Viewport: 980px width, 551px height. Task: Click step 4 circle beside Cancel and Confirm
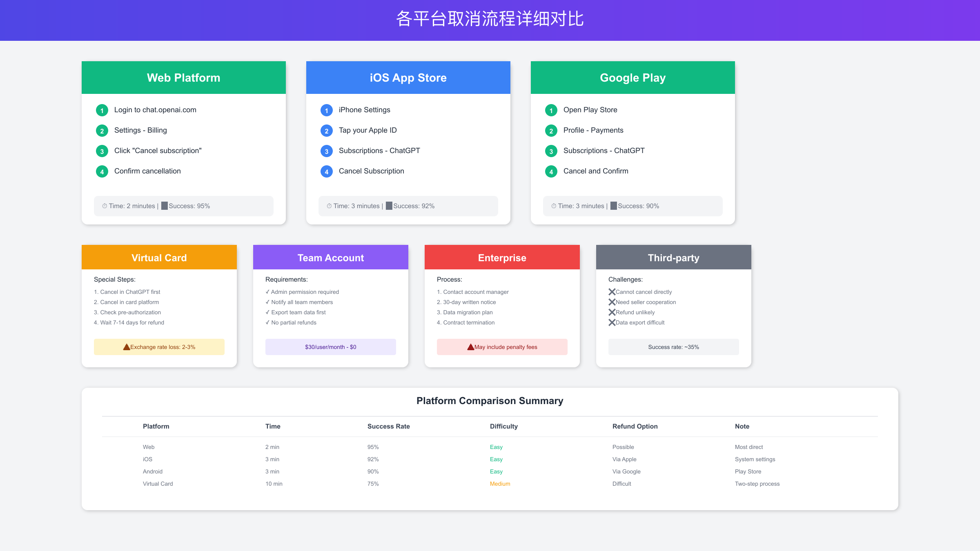551,171
